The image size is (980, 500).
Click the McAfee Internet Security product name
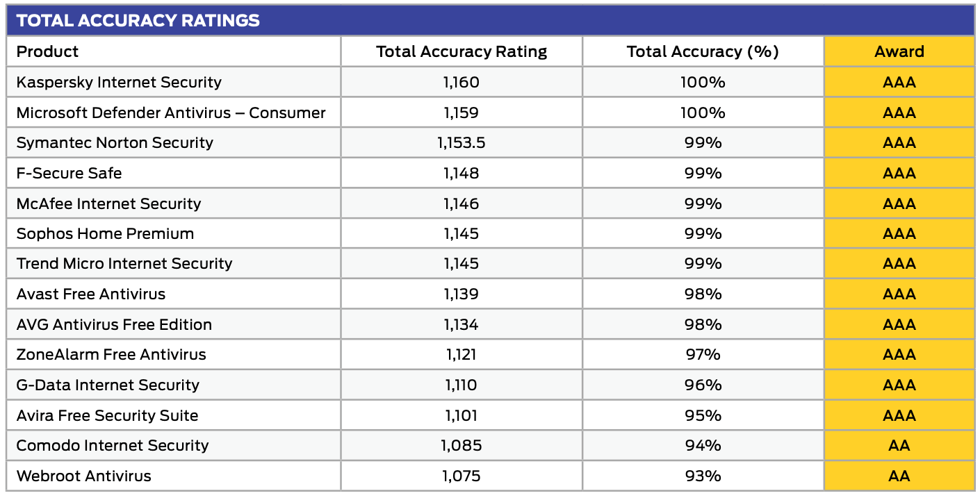click(108, 203)
